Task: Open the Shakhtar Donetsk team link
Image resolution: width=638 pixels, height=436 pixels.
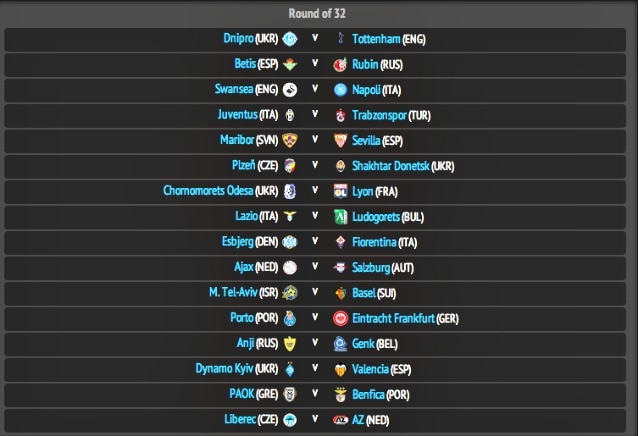Action: (390, 166)
